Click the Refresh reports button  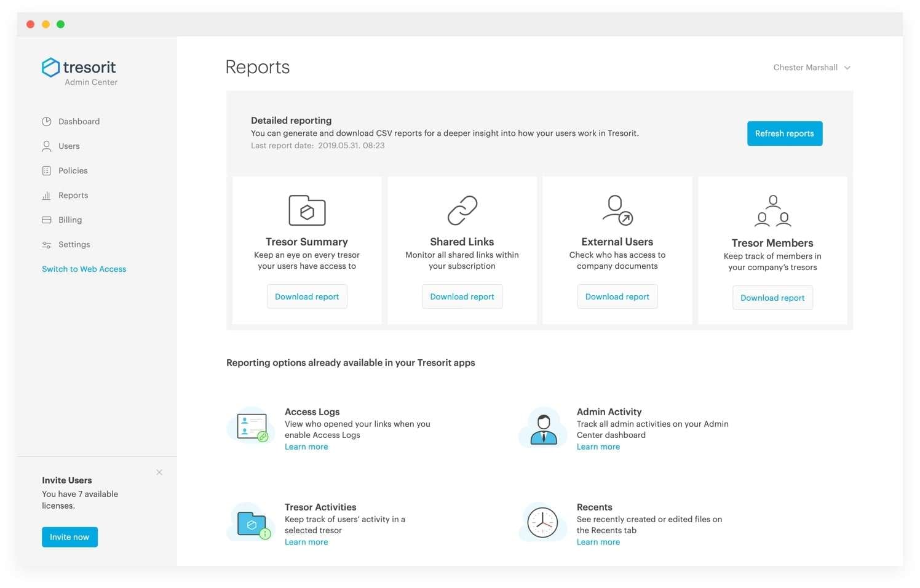pyautogui.click(x=785, y=133)
